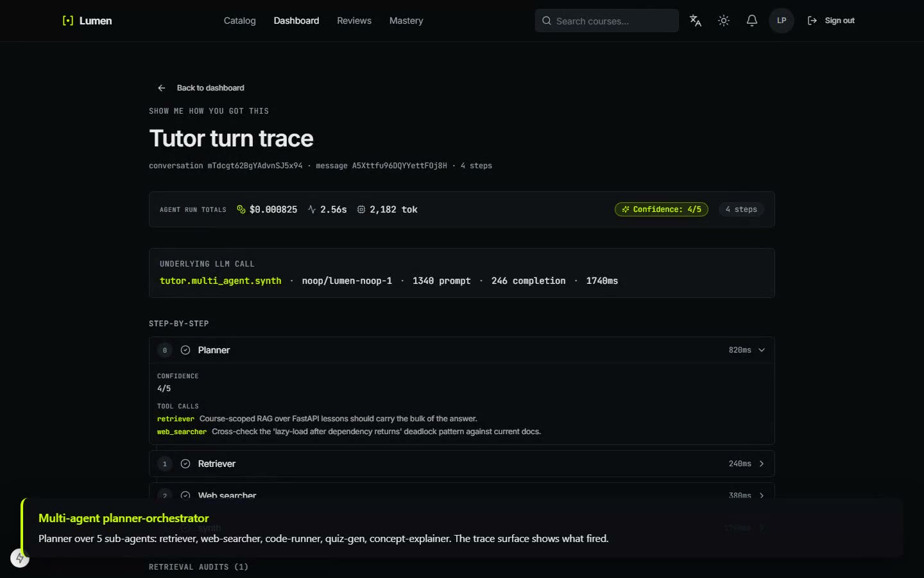Click the cost icon beside $0.000825
Image resolution: width=924 pixels, height=578 pixels.
tap(241, 209)
